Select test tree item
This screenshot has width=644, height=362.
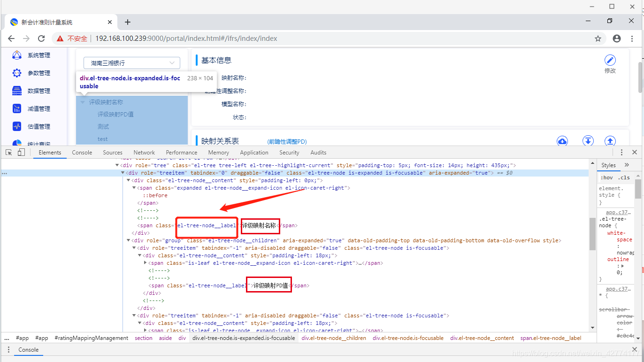click(x=102, y=139)
